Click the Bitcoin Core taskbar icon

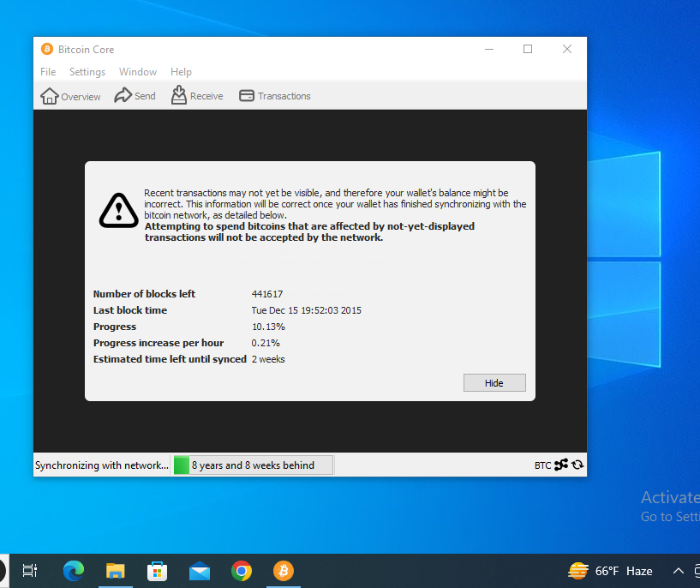(284, 571)
